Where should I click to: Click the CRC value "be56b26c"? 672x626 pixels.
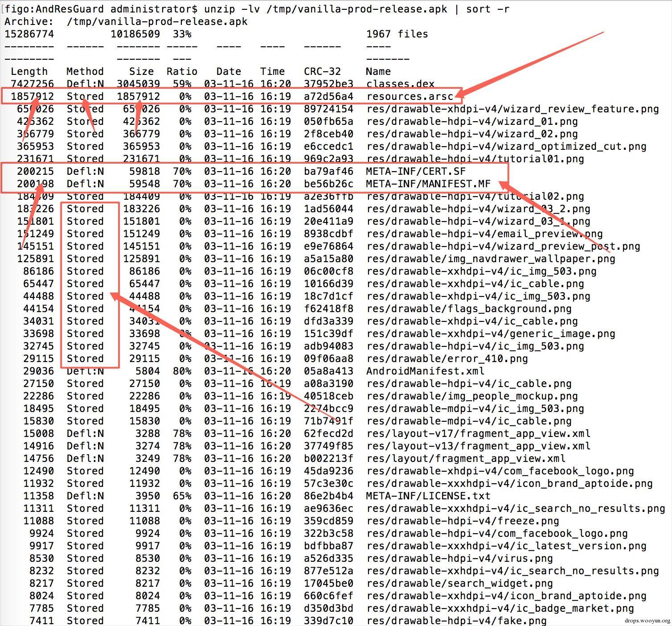[328, 184]
